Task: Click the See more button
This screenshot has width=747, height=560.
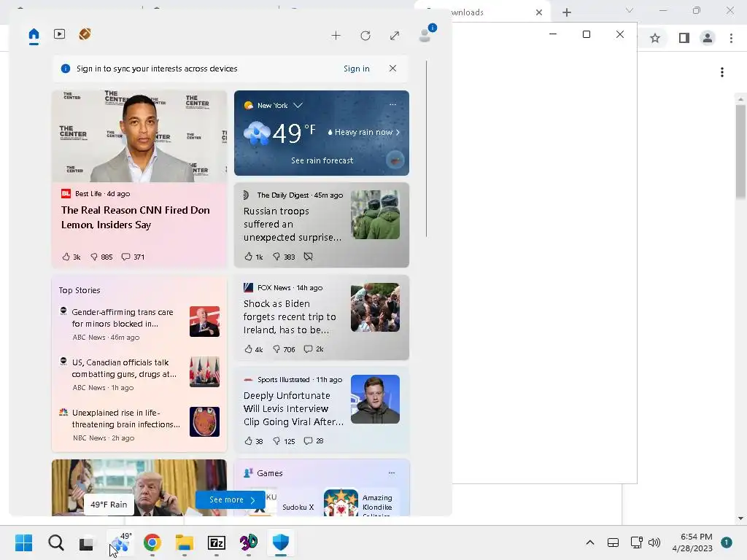Action: (231, 499)
